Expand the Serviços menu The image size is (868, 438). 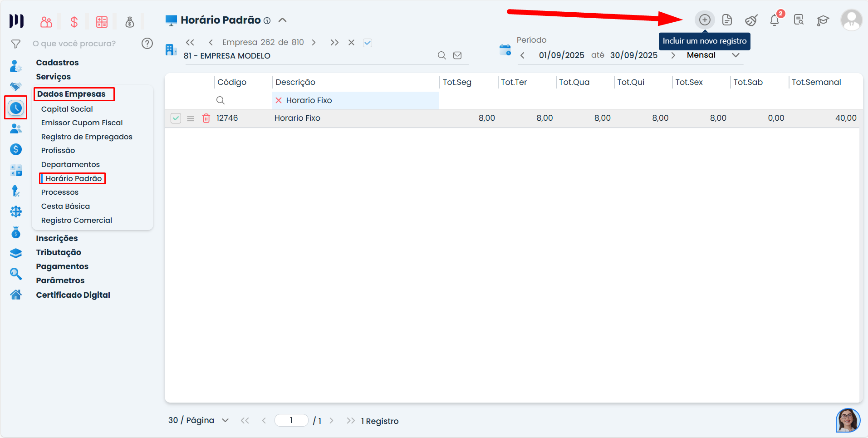tap(54, 77)
